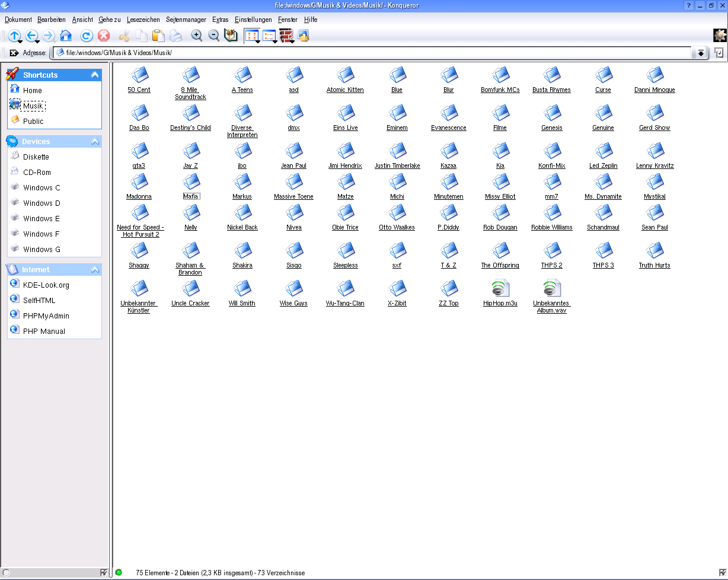Click the gear animation icon top right
The width and height of the screenshot is (728, 580).
click(x=720, y=36)
